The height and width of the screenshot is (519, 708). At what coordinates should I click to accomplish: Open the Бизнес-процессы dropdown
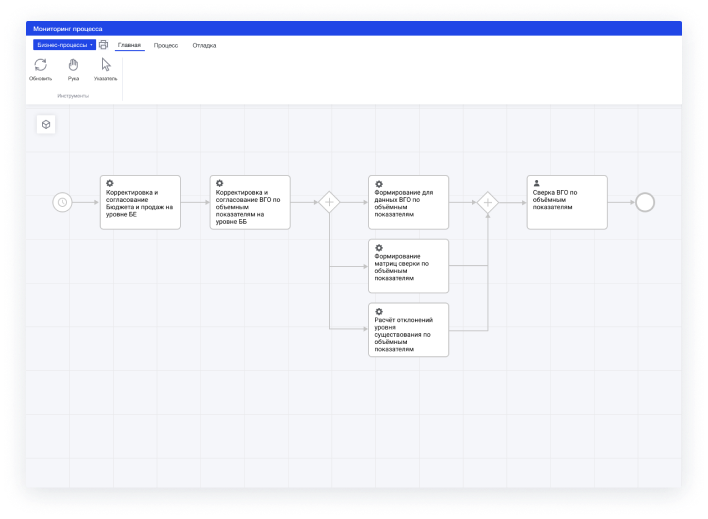[64, 45]
